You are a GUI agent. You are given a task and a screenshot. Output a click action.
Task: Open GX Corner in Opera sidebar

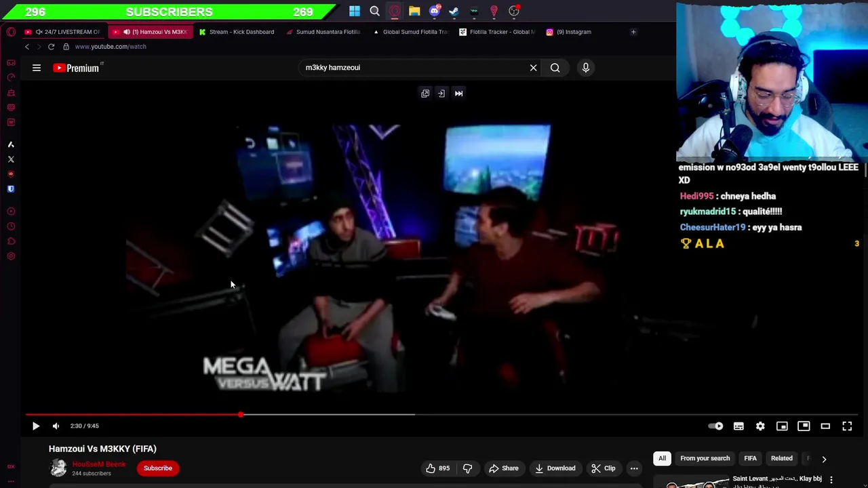pyautogui.click(x=11, y=62)
